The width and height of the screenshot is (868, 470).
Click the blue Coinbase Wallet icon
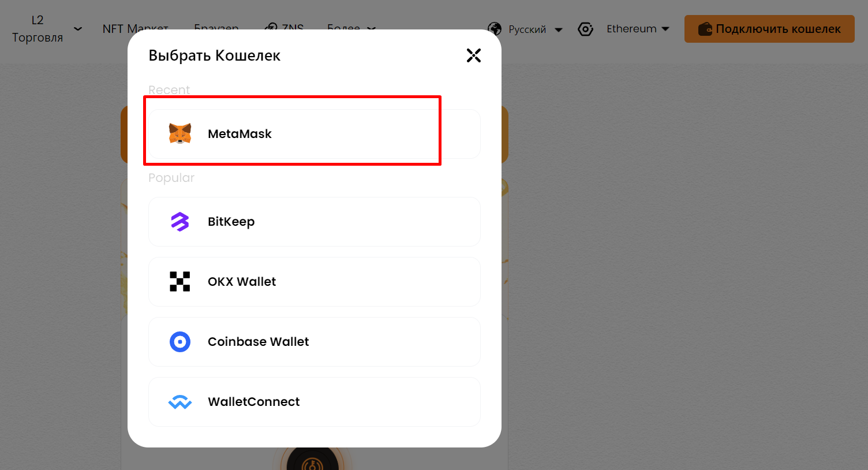tap(180, 342)
